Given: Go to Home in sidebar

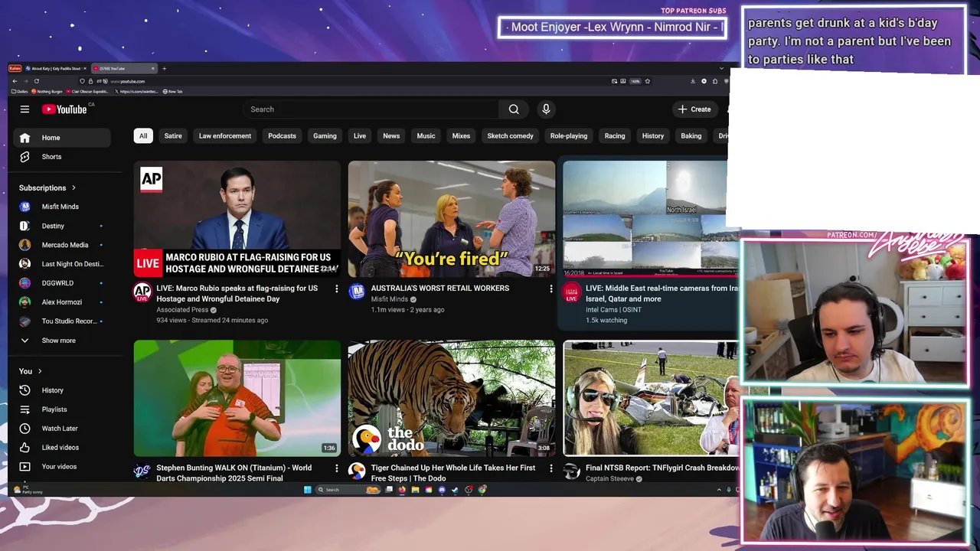Looking at the screenshot, I should coord(62,138).
